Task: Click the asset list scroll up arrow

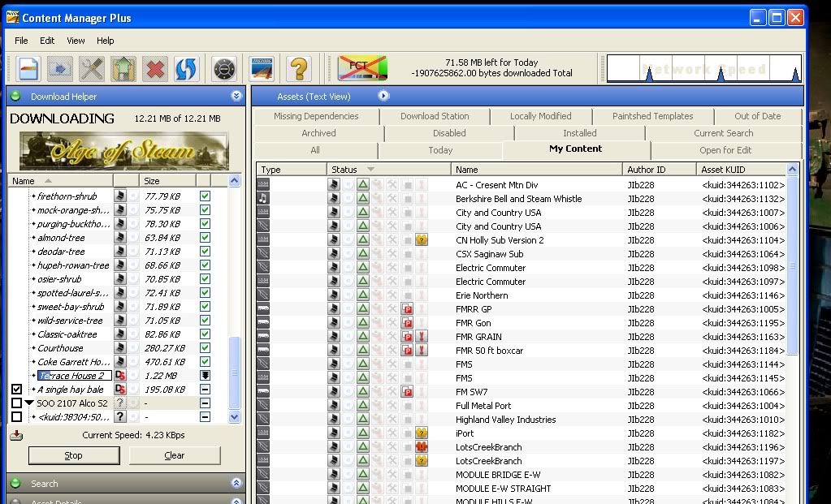Action: click(792, 170)
